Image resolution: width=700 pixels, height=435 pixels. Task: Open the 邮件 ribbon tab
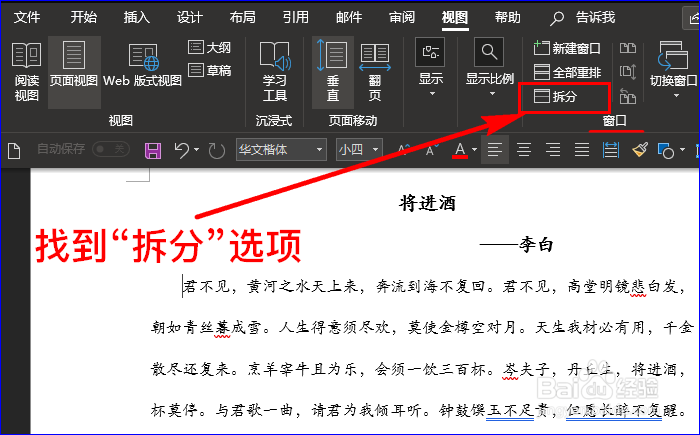[x=349, y=17]
